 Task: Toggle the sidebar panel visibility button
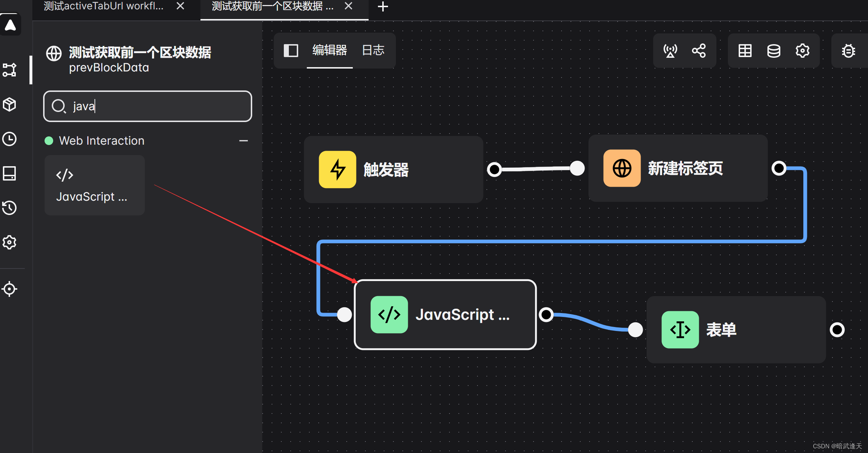point(291,51)
